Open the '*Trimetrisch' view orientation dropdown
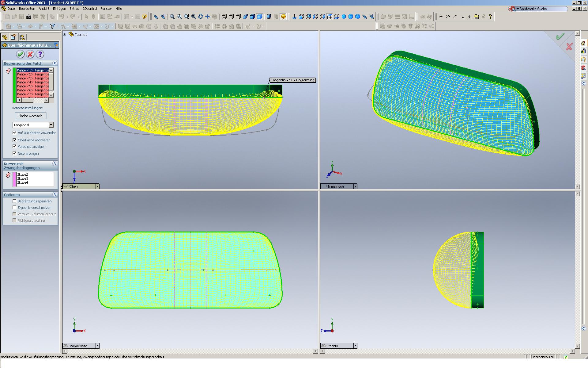This screenshot has width=588, height=368. click(x=355, y=186)
